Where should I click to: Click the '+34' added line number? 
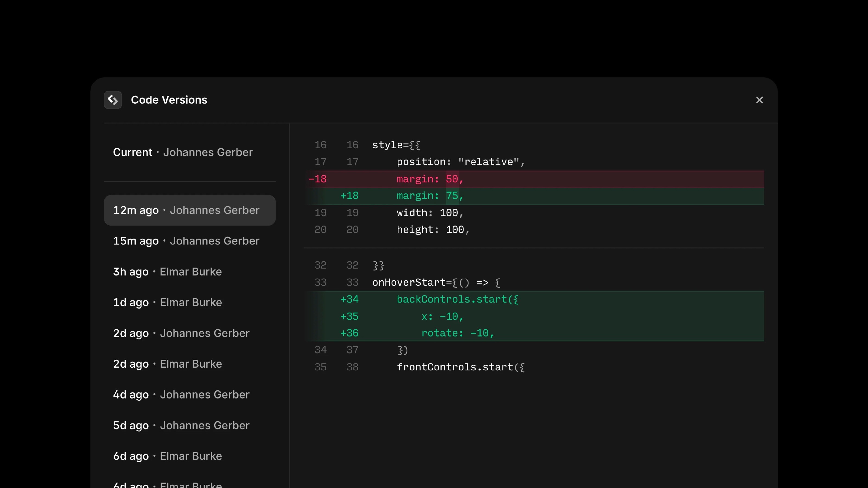pyautogui.click(x=349, y=299)
